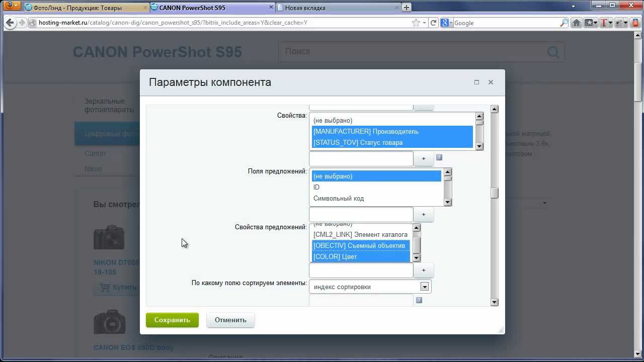This screenshot has width=644, height=362.
Task: Open the Canon sidebar category link
Action: click(95, 153)
